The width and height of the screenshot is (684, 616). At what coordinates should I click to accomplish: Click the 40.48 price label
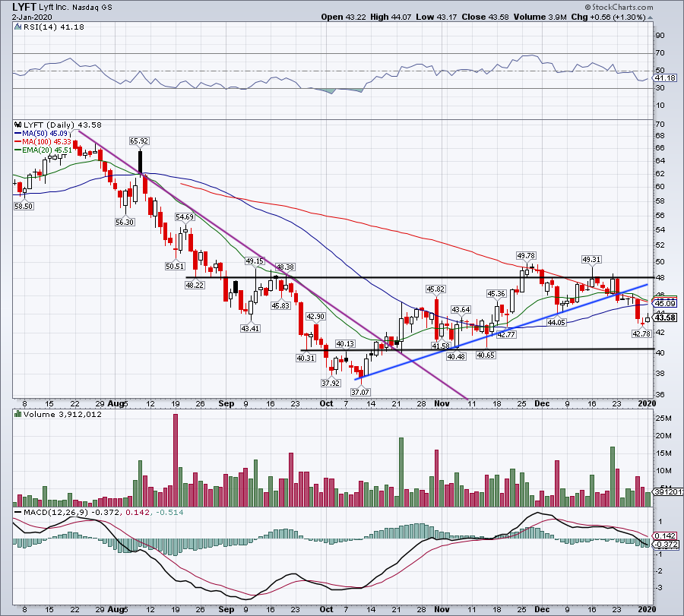click(x=456, y=356)
